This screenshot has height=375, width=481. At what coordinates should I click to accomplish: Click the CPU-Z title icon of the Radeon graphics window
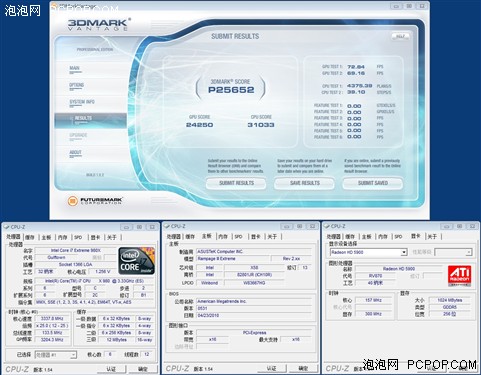(327, 226)
